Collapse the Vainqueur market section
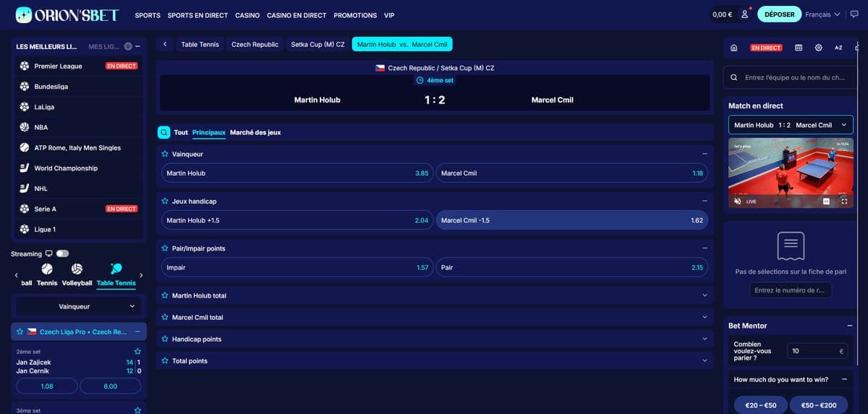Image resolution: width=868 pixels, height=414 pixels. [x=705, y=154]
